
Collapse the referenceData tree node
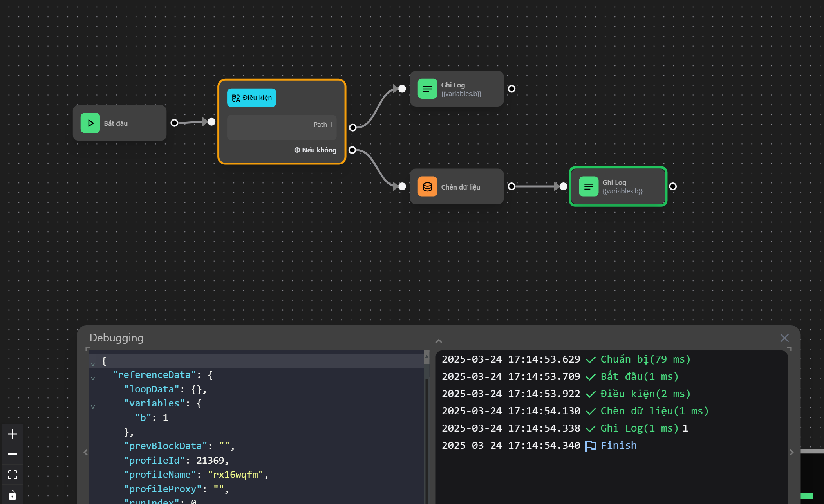pyautogui.click(x=93, y=378)
